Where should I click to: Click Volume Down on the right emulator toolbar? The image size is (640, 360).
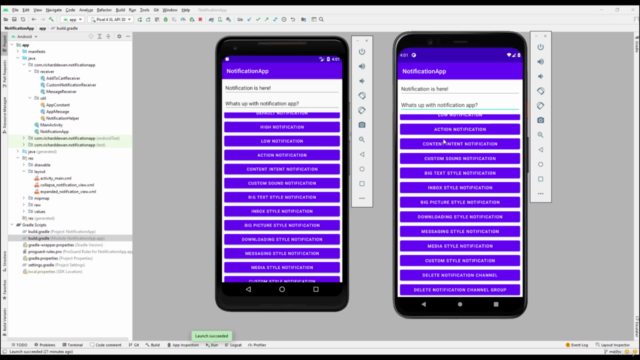click(541, 76)
